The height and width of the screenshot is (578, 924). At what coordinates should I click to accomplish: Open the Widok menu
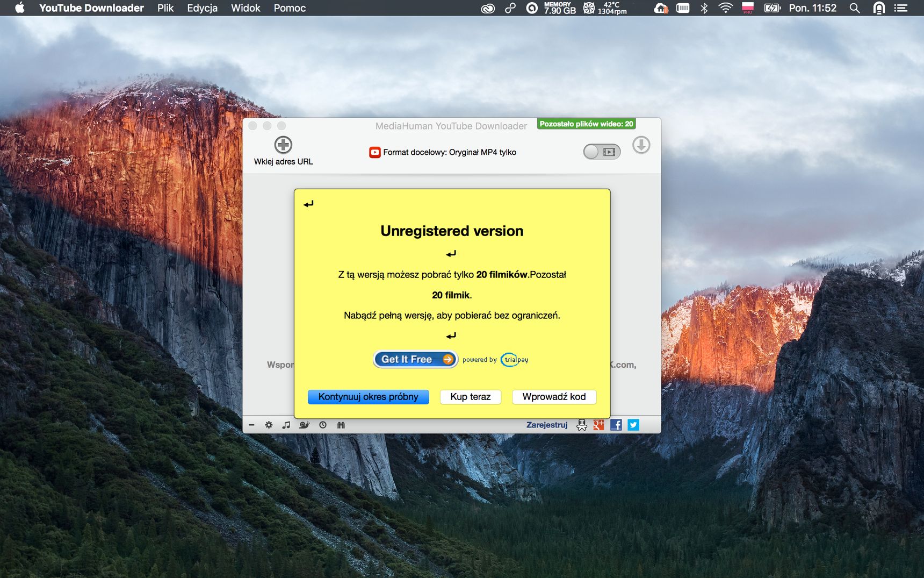pos(246,8)
